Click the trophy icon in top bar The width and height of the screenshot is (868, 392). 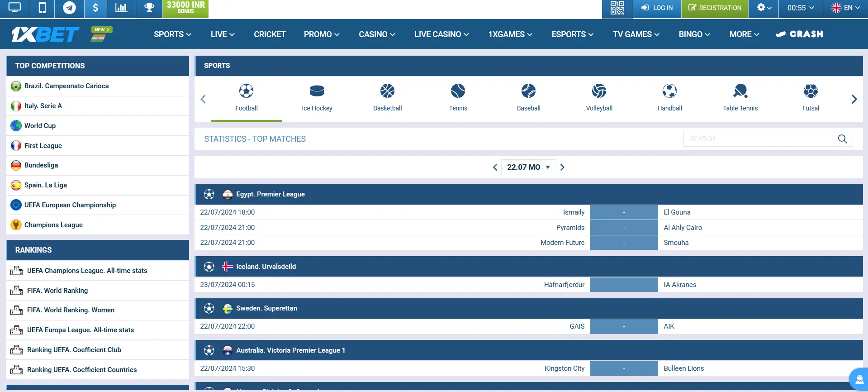(x=149, y=8)
